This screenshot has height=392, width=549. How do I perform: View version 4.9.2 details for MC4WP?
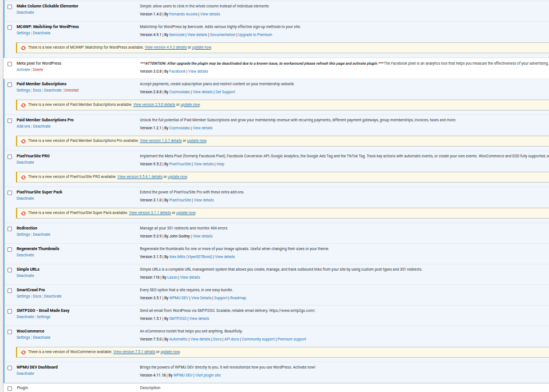[x=165, y=47]
